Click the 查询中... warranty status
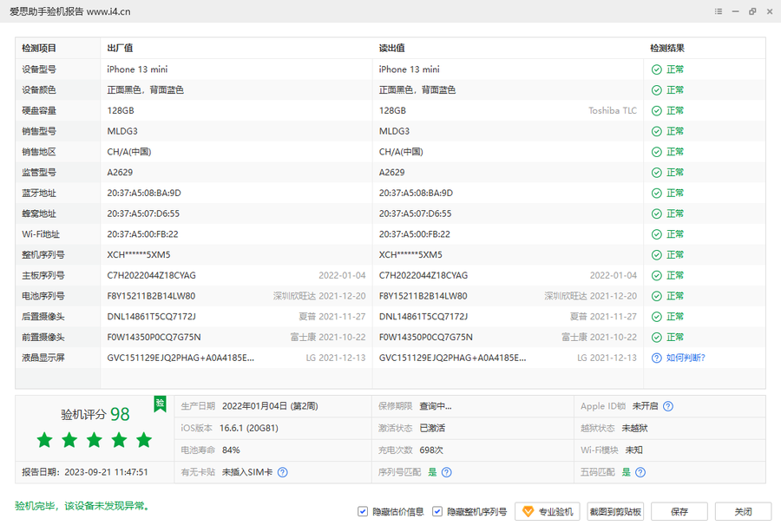Screen dimensions: 781x532 coord(436,406)
